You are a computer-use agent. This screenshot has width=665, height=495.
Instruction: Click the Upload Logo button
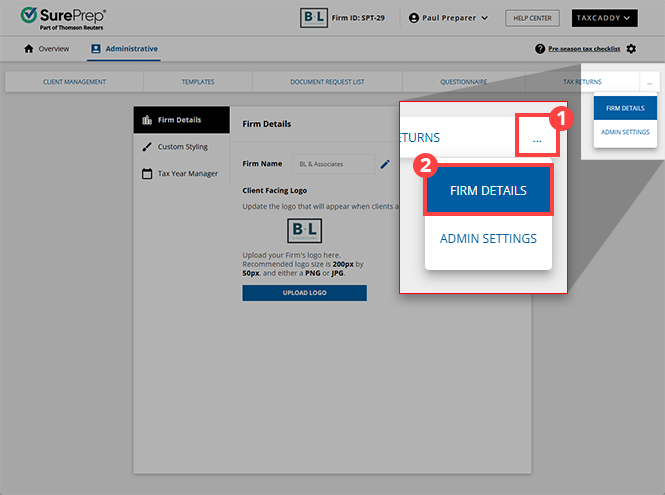coord(304,293)
